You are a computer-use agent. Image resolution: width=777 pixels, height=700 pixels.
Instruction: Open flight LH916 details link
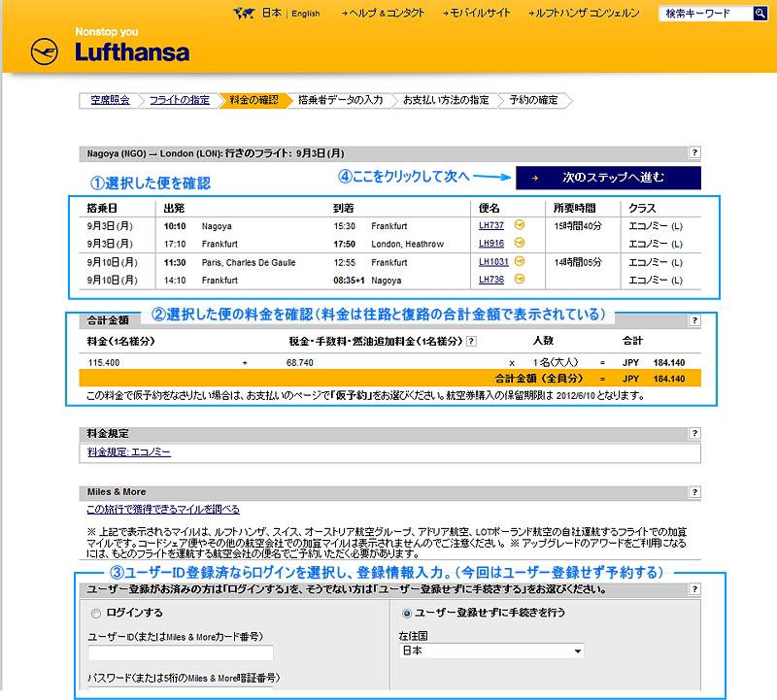pos(491,244)
